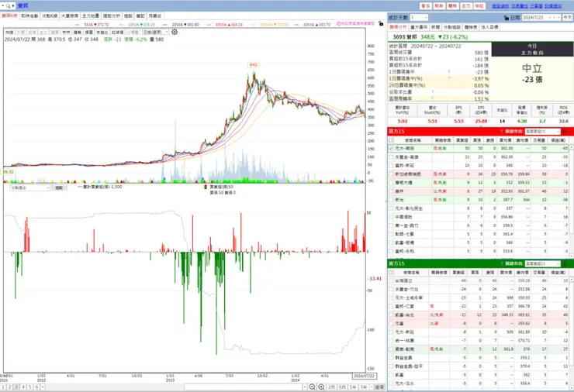The height and width of the screenshot is (392, 574).
Task: Set the chart range to 3月
Action: tap(331, 387)
